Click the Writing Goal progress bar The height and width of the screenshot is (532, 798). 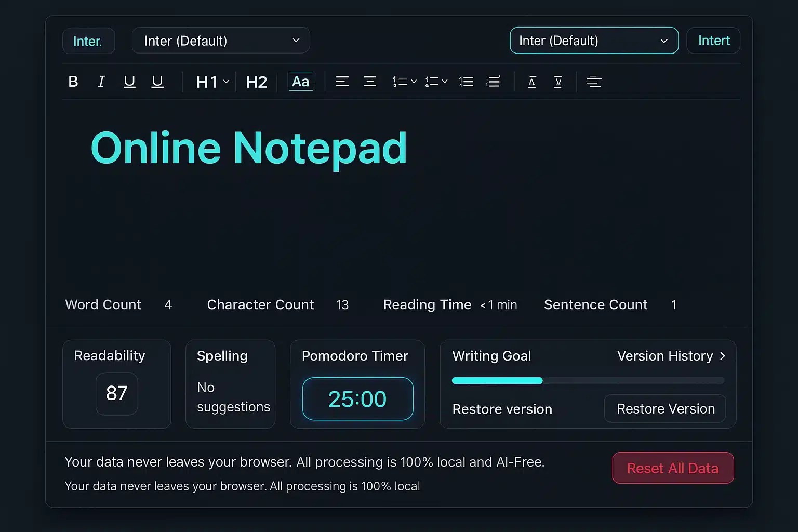click(587, 380)
